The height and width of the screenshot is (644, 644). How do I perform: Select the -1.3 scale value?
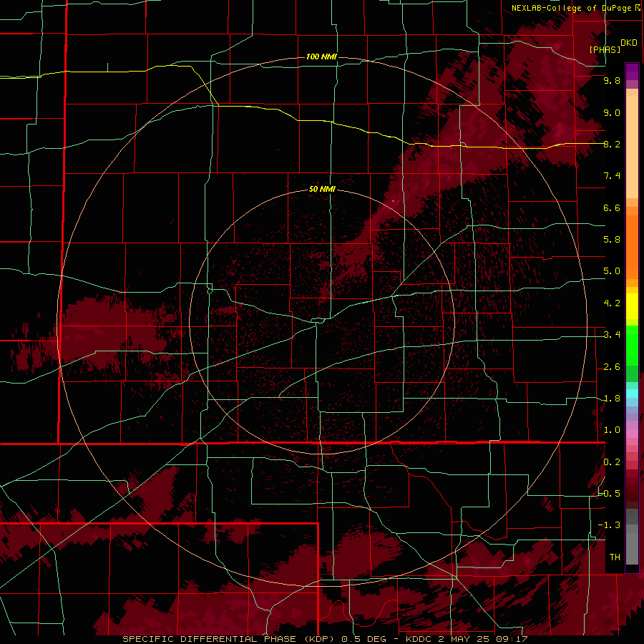(610, 525)
